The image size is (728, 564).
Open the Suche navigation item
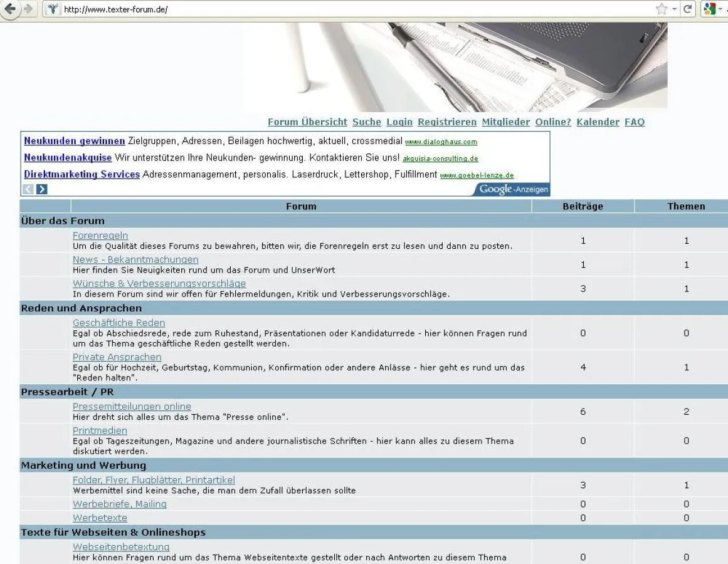tap(366, 122)
